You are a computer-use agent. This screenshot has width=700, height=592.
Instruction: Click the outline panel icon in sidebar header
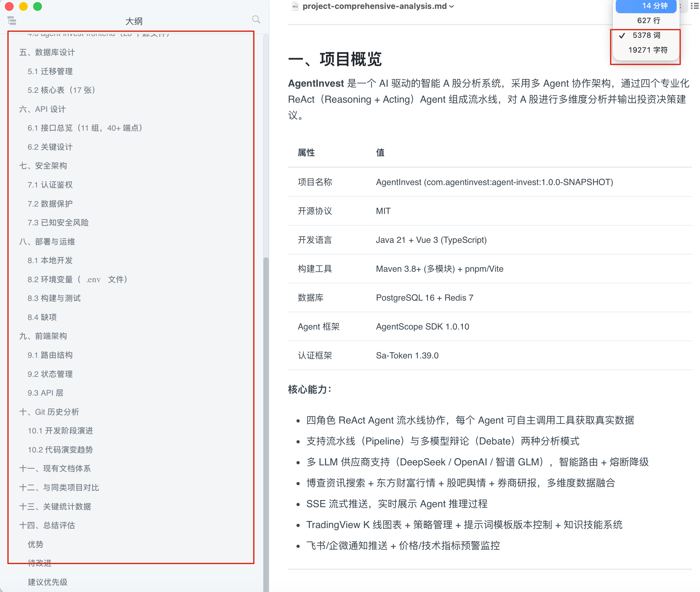(12, 21)
